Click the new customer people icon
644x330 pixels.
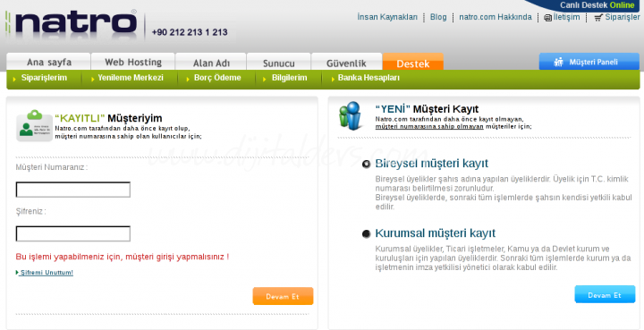(351, 116)
